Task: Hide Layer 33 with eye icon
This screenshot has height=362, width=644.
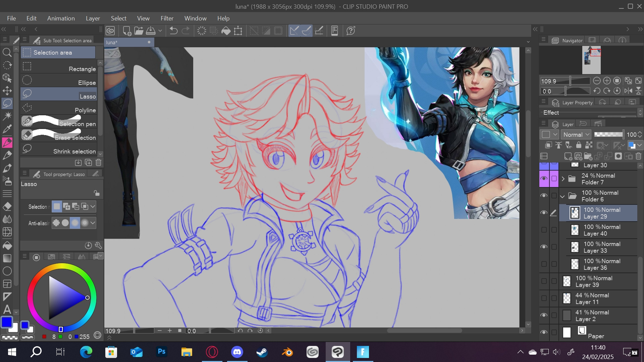Action: tap(544, 247)
